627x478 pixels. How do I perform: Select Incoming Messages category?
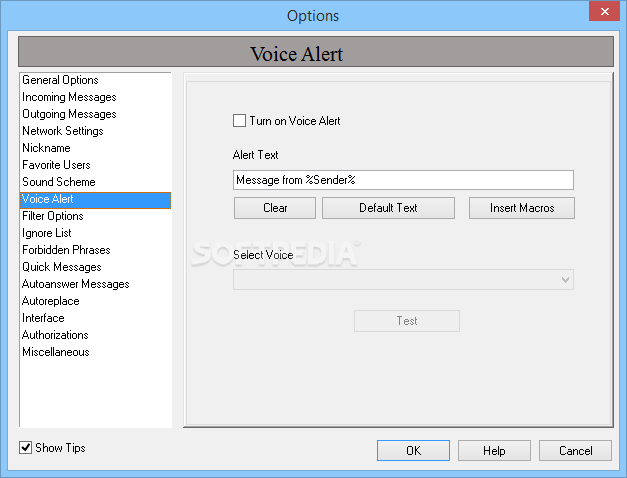coord(95,97)
